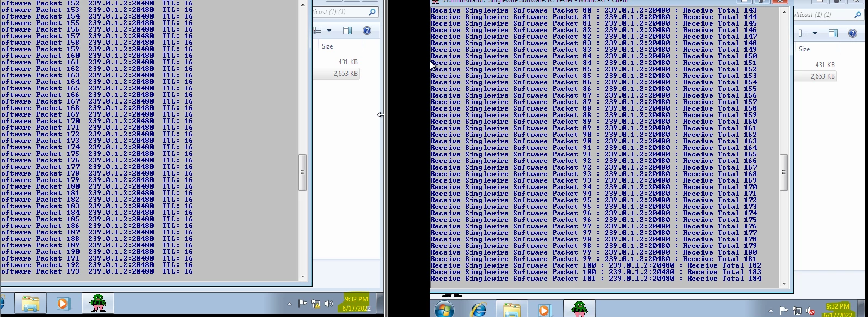
Task: Select line with Receive Total 184 in client console
Action: (596, 279)
